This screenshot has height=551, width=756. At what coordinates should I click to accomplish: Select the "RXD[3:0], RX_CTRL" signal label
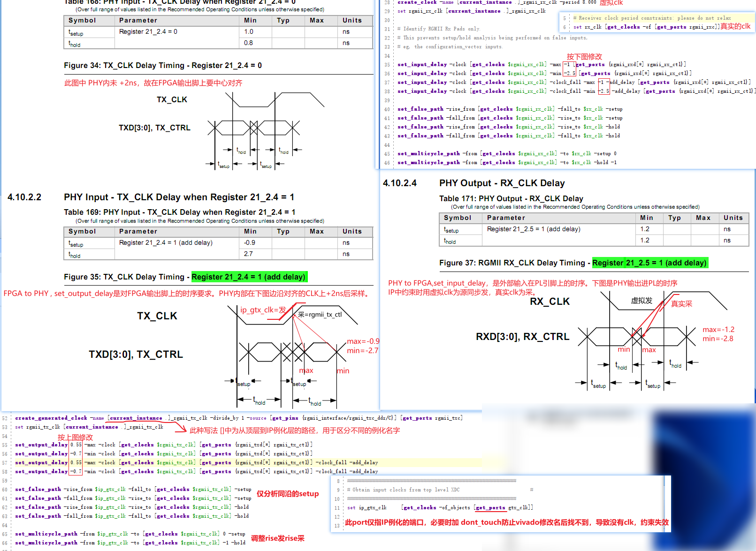pyautogui.click(x=522, y=337)
